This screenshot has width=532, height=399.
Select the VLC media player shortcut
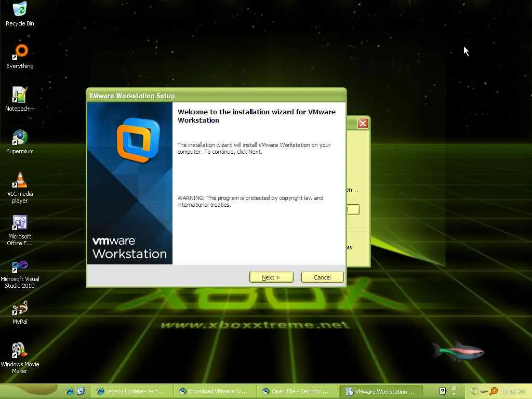point(20,188)
